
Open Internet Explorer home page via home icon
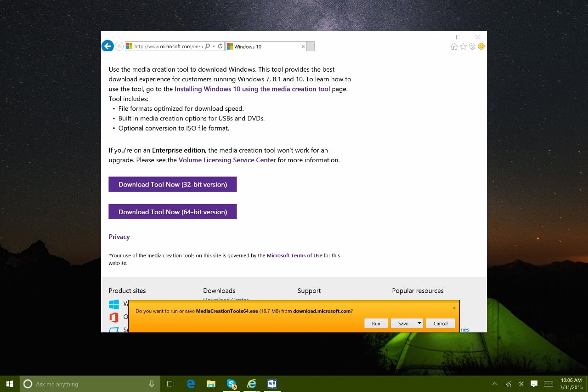click(x=454, y=46)
